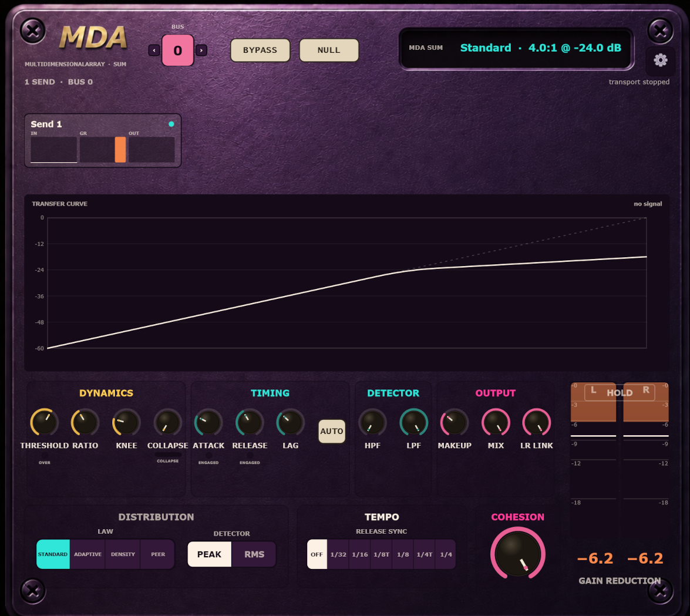Set release sync to 1/32
This screenshot has width=690, height=616.
coord(338,554)
